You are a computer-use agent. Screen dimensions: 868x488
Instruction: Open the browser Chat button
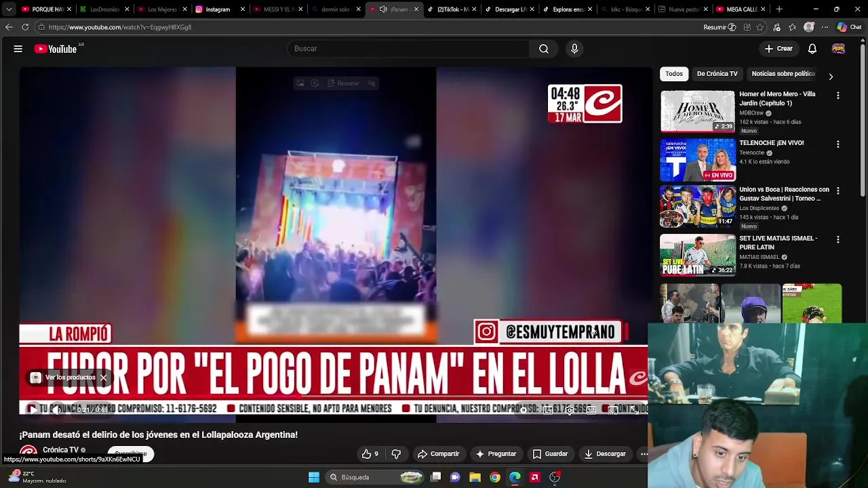coord(849,27)
